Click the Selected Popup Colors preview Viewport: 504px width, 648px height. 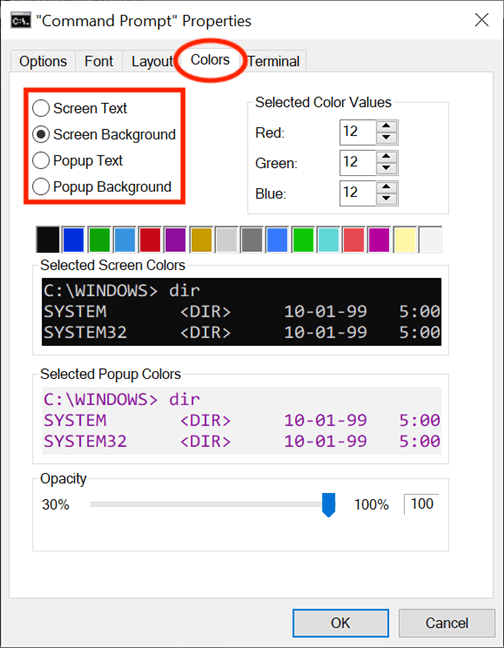241,420
